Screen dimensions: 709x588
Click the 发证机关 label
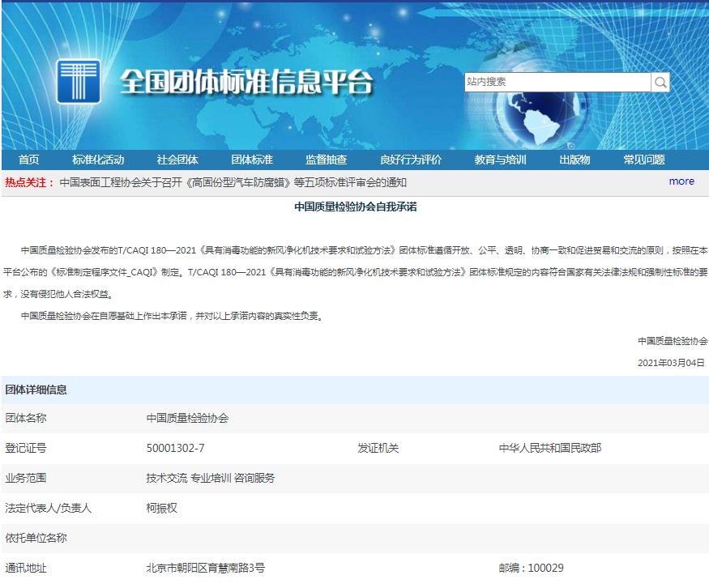pyautogui.click(x=378, y=448)
